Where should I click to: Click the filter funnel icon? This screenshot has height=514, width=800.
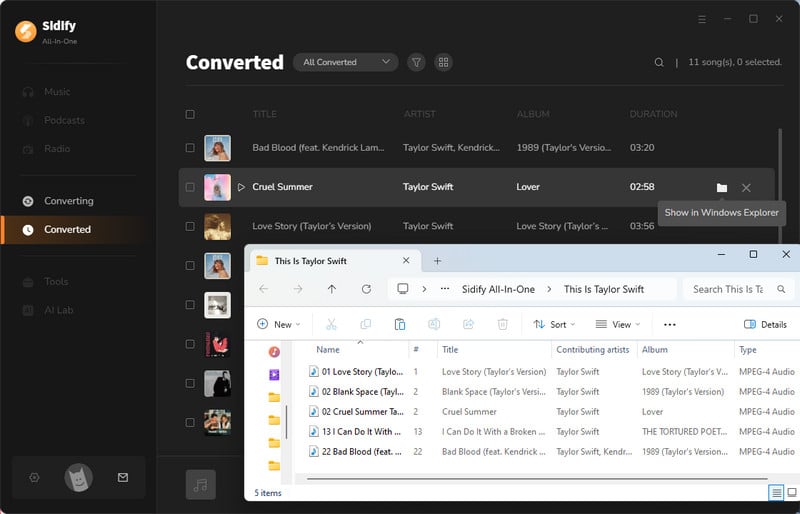(416, 62)
